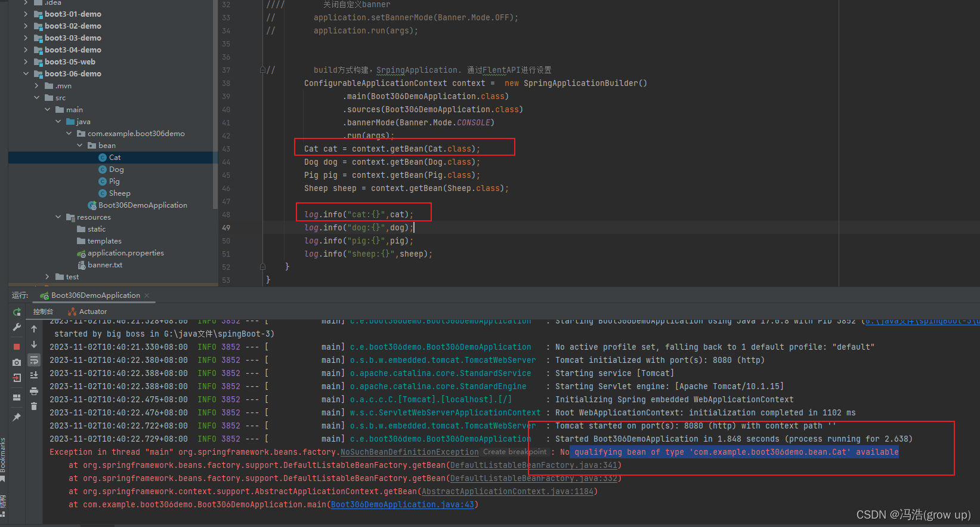
Task: Select the Pig class in project tree
Action: pyautogui.click(x=114, y=181)
